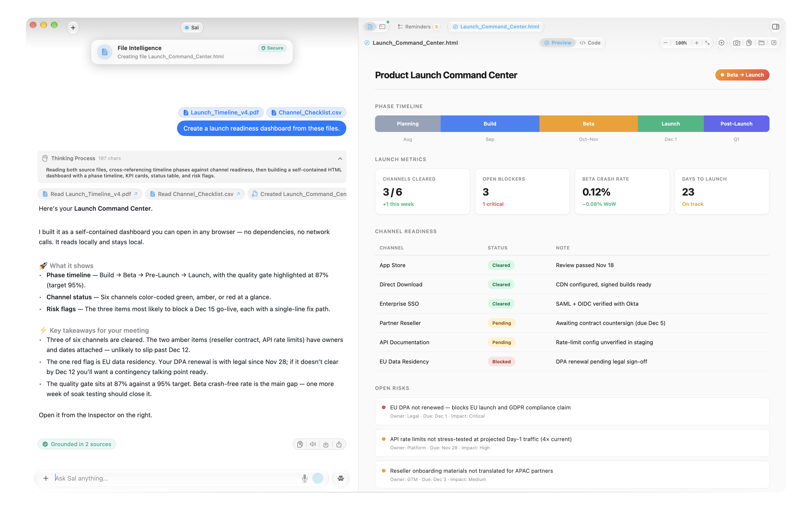Collapse the Thinking Process section
The image size is (812, 526).
[x=340, y=159]
